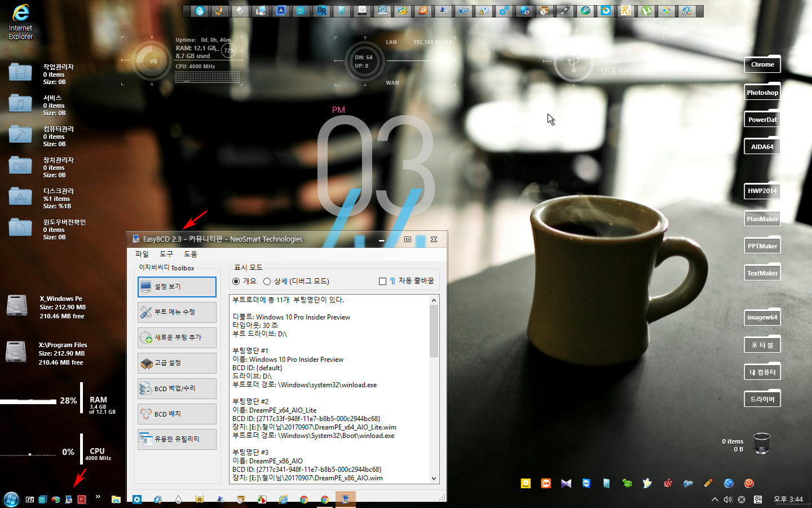Click the vertical scrollbar thumb in EasyBCD
Viewport: 812px width, 508px height.
(434, 331)
